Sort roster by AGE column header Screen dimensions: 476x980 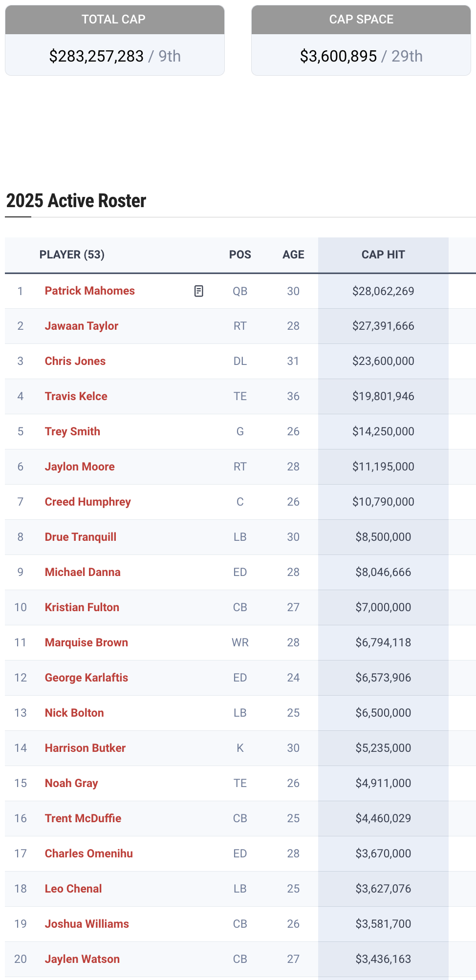pos(293,255)
